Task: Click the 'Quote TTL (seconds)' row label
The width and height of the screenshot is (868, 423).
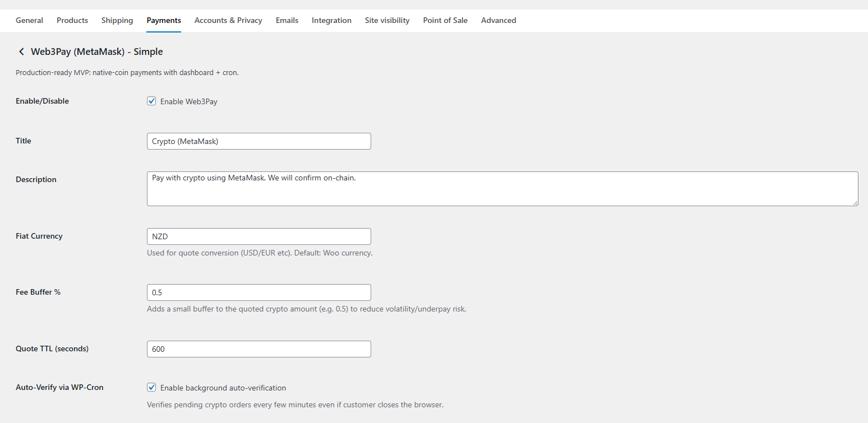Action: [52, 348]
